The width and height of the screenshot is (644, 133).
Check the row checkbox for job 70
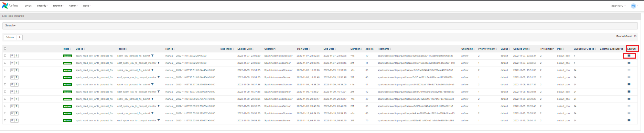click(5, 120)
